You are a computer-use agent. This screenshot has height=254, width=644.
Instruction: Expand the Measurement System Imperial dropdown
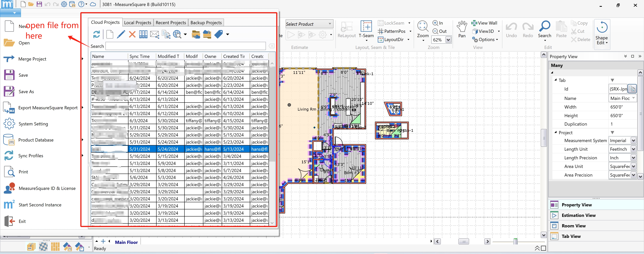point(633,141)
